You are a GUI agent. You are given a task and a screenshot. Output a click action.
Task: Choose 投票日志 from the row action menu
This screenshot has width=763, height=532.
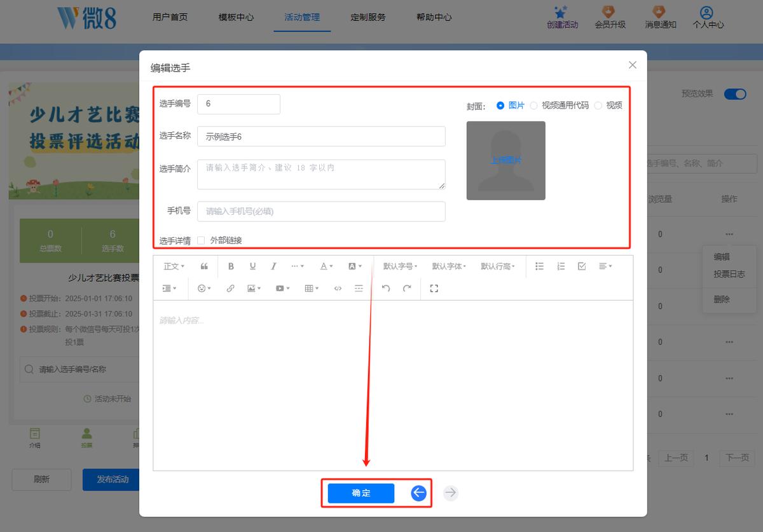729,275
